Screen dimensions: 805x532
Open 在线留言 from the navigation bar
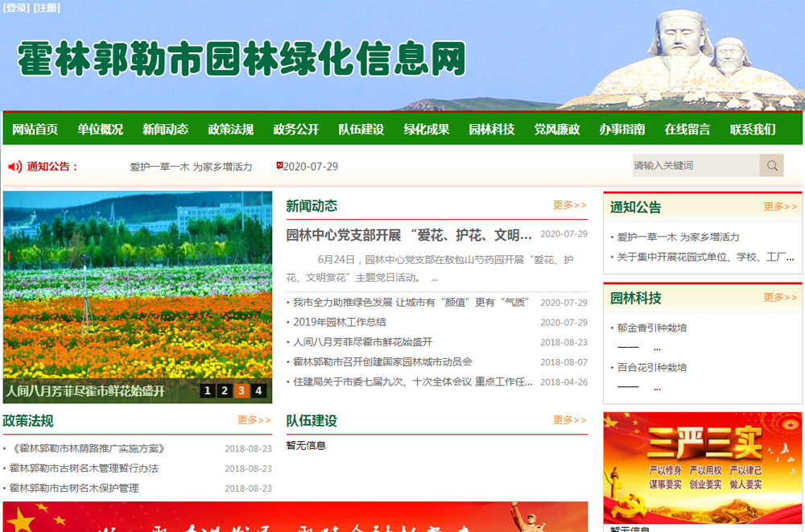pyautogui.click(x=686, y=129)
